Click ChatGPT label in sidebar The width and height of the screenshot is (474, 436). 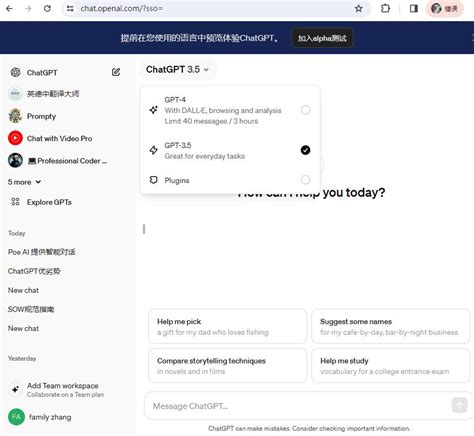pos(42,72)
